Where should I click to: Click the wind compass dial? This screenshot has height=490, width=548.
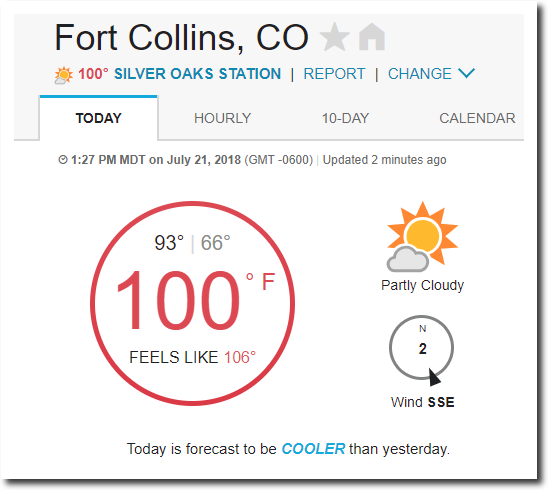click(x=421, y=348)
